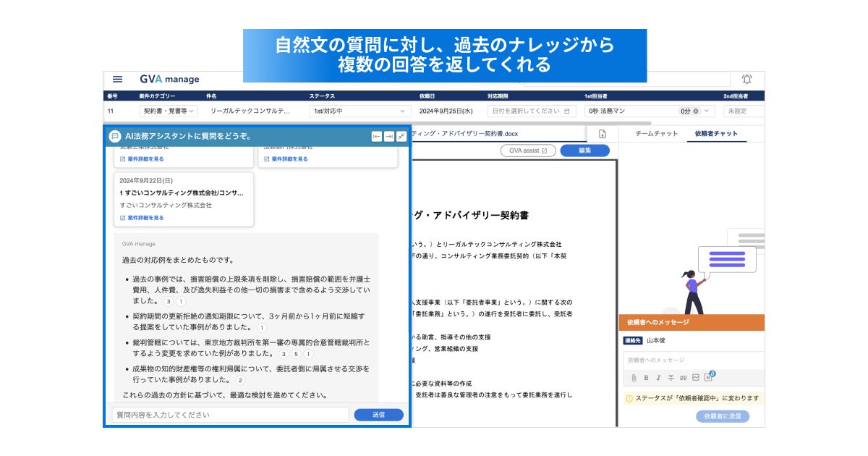Click the 連絡先 label badge
The height and width of the screenshot is (456, 868).
(x=633, y=340)
